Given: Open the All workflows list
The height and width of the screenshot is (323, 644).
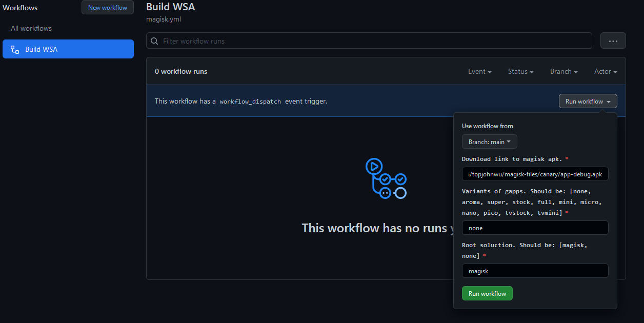Looking at the screenshot, I should point(31,29).
